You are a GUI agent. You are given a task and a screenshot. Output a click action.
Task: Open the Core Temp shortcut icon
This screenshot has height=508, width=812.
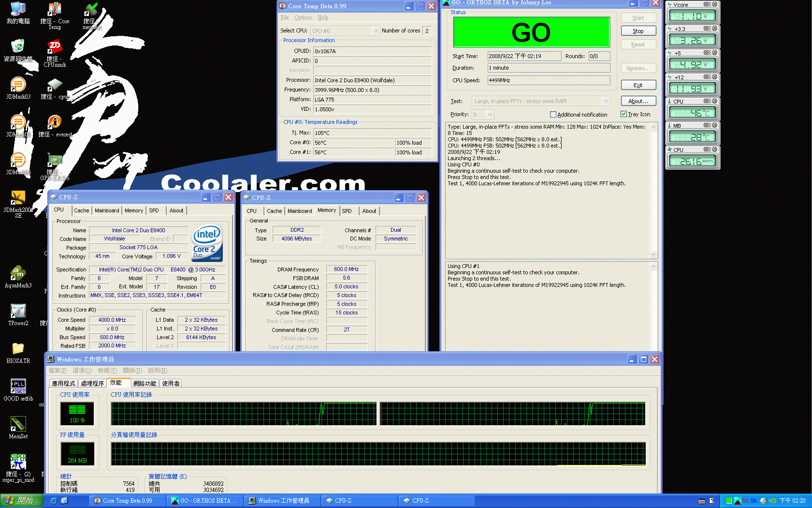[x=54, y=16]
